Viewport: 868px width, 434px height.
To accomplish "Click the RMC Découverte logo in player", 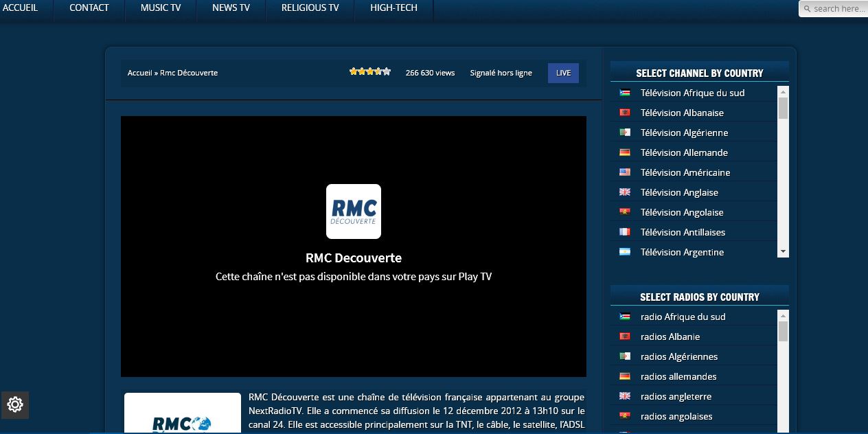I will click(354, 212).
